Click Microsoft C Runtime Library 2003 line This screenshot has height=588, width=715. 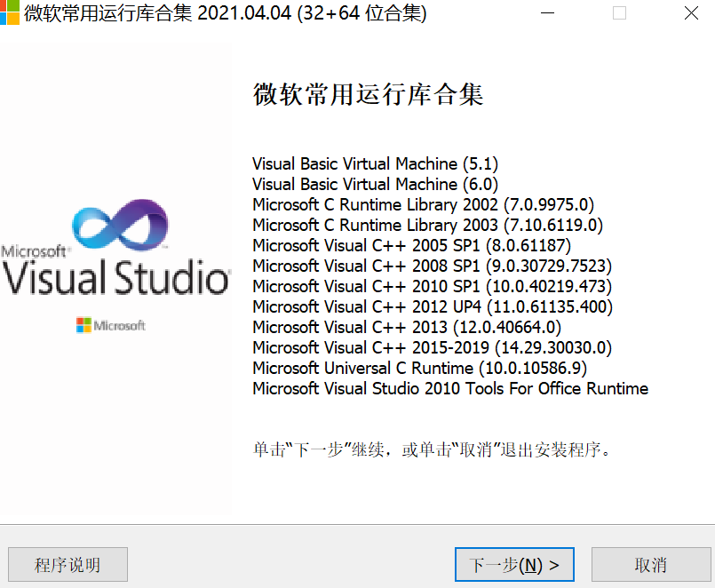coord(428,225)
